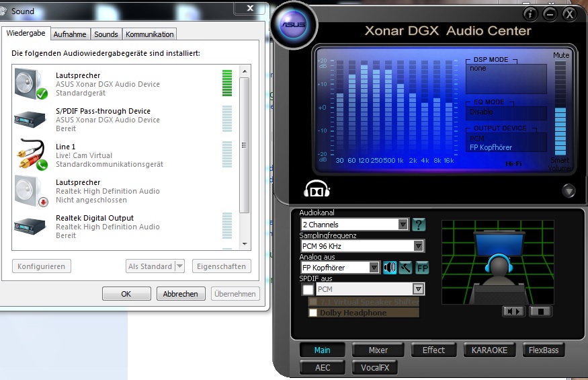Screen dimensions: 588x380
Task: Click the Übernehmen button
Action: point(235,294)
